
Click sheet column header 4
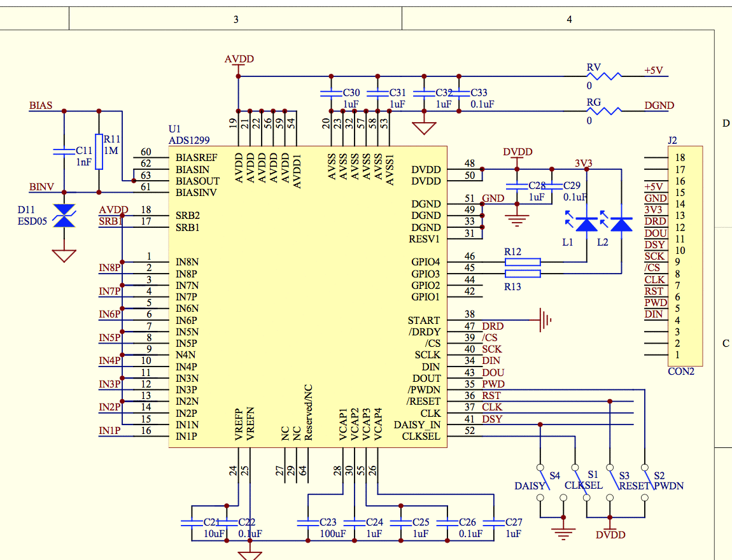pos(569,19)
